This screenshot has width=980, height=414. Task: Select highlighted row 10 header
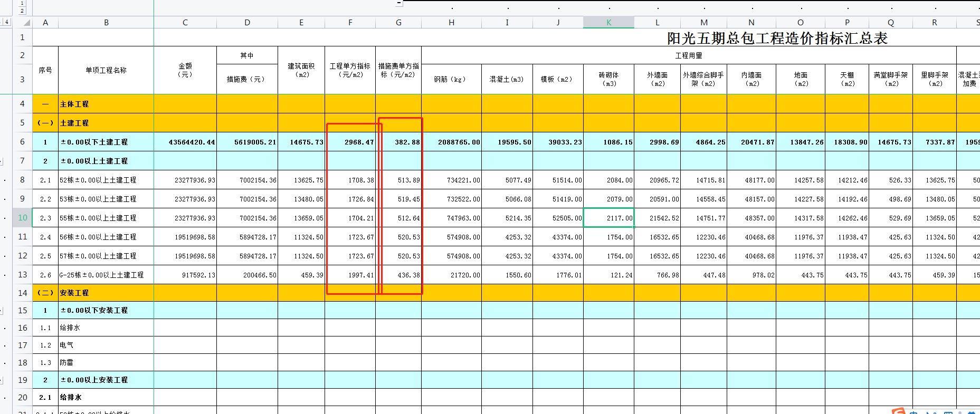(22, 218)
